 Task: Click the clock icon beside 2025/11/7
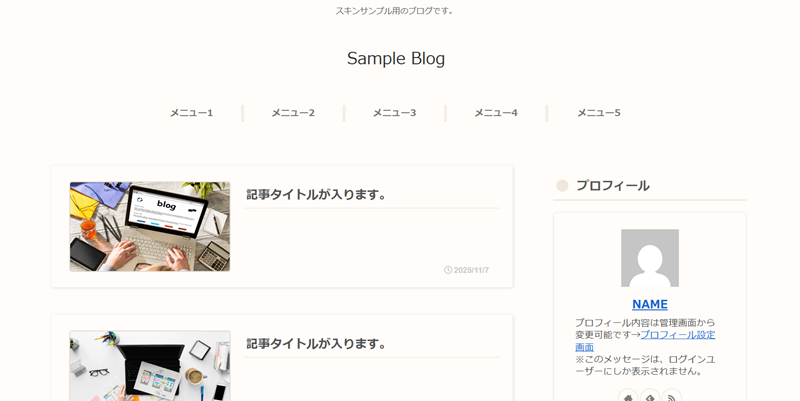[x=448, y=270]
